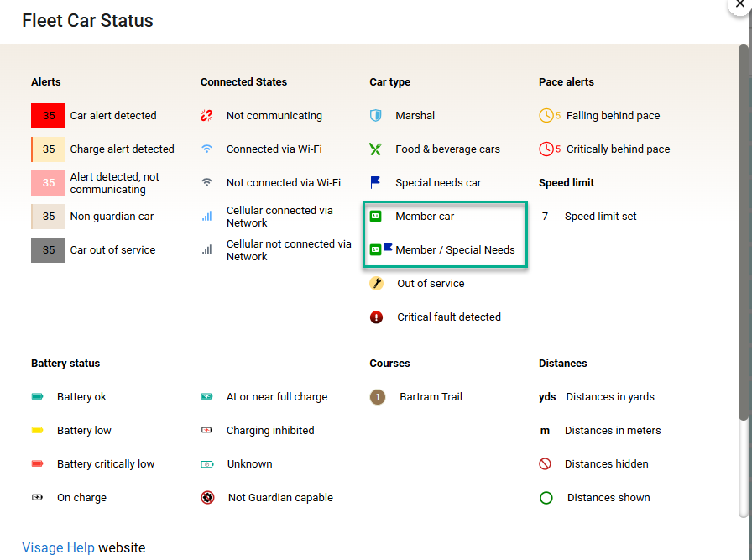Click the Battery ok icon
This screenshot has width=752, height=560.
(x=38, y=397)
